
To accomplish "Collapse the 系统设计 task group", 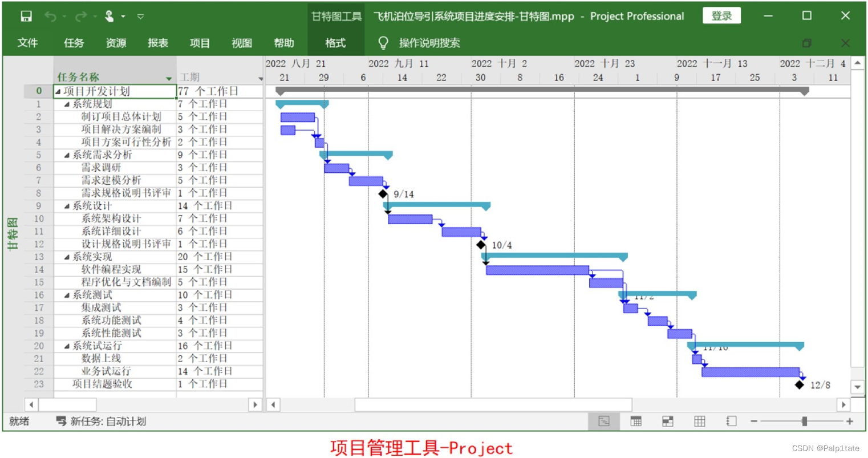I will coord(67,206).
